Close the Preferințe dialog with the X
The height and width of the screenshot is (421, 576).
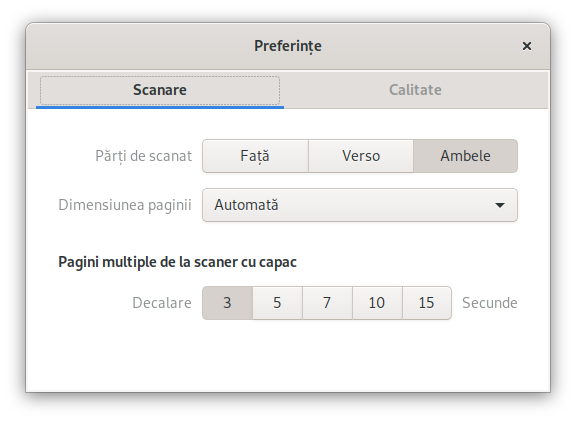[526, 46]
